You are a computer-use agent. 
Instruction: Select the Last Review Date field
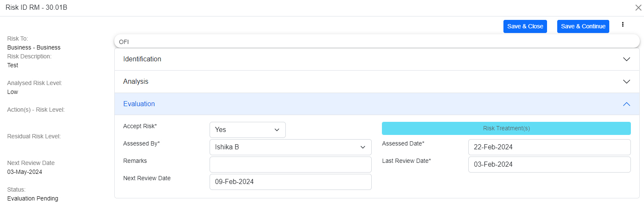(549, 165)
